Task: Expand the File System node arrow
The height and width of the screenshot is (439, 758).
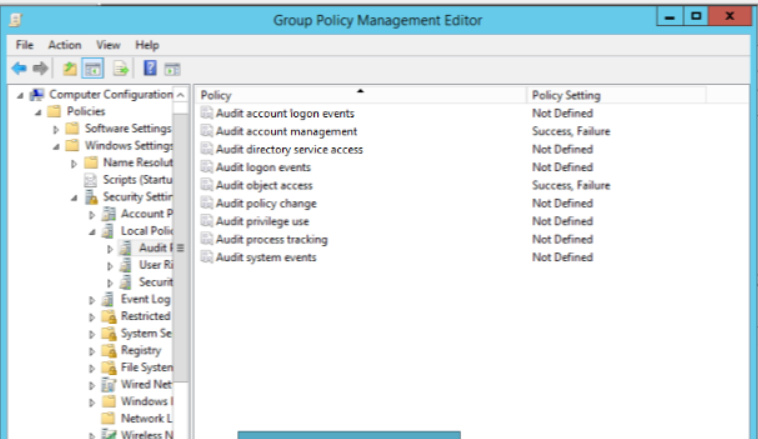Action: tap(92, 368)
